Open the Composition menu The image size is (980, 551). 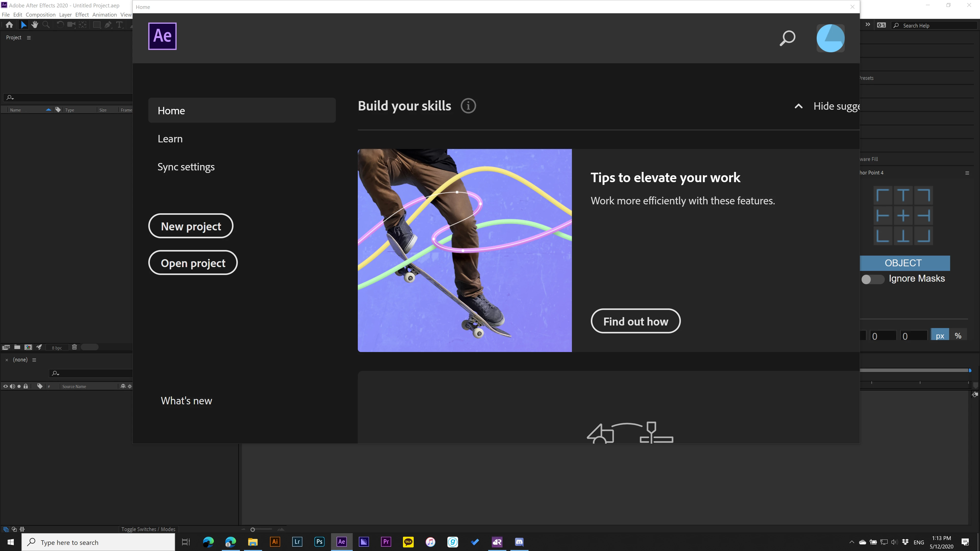pyautogui.click(x=40, y=15)
